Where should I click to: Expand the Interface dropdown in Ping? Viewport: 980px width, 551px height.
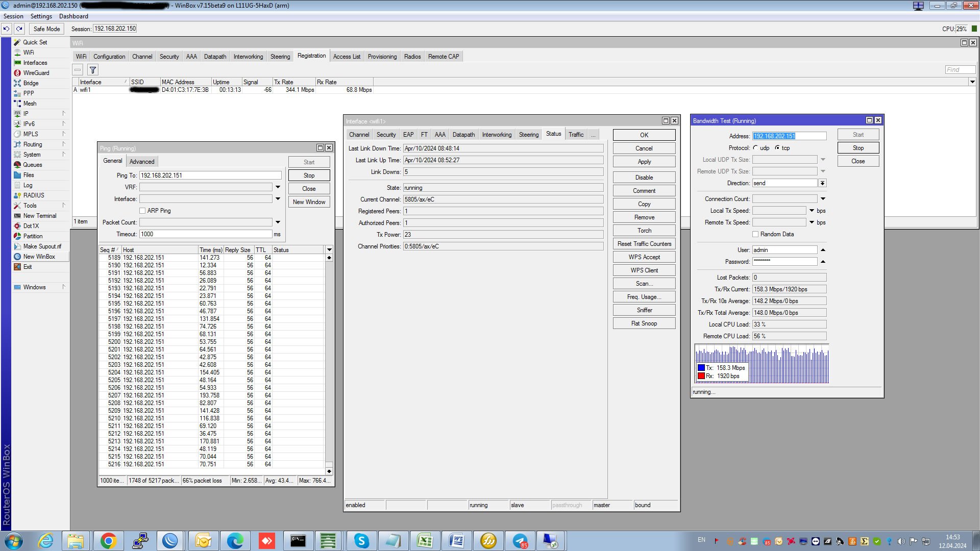click(x=278, y=199)
